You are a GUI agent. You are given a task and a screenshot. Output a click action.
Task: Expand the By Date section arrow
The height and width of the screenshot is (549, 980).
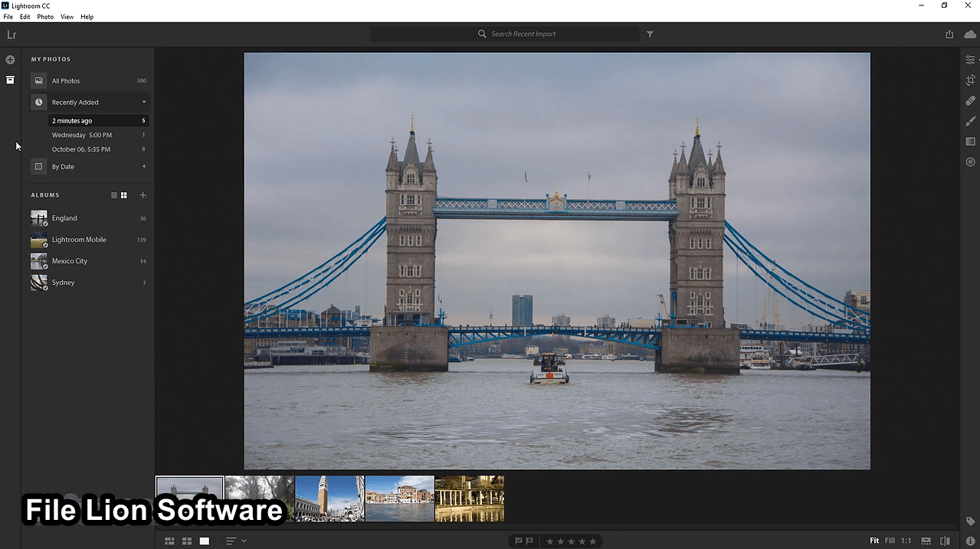[x=144, y=166]
